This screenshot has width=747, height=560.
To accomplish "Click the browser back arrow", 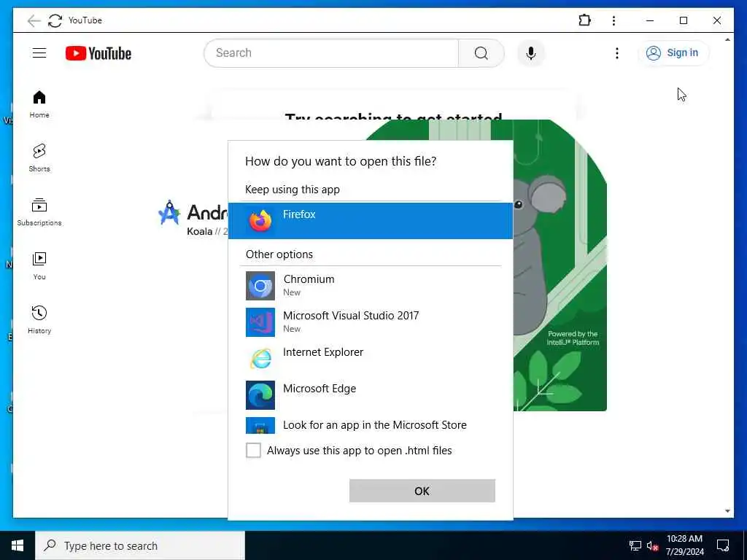I will 34,20.
